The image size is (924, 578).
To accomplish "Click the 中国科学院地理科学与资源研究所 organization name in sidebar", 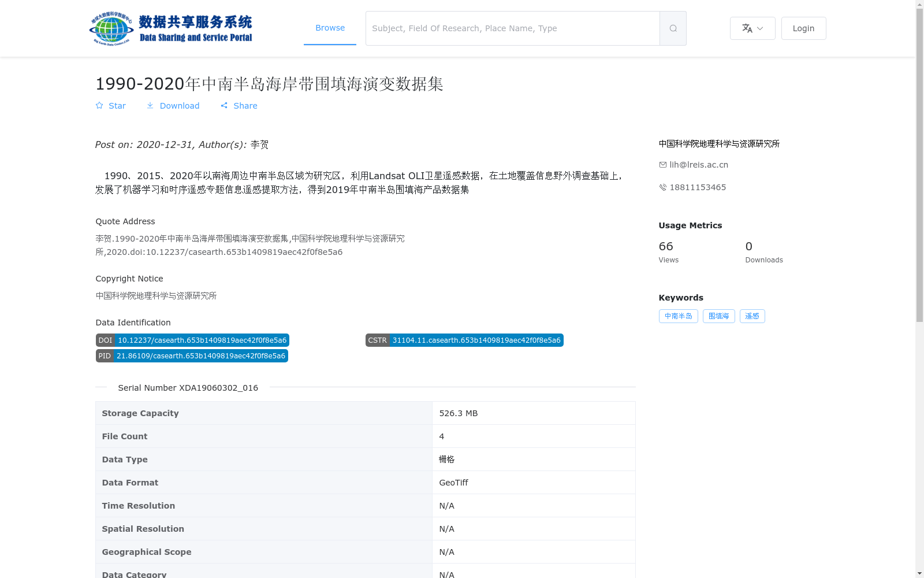I will point(719,144).
